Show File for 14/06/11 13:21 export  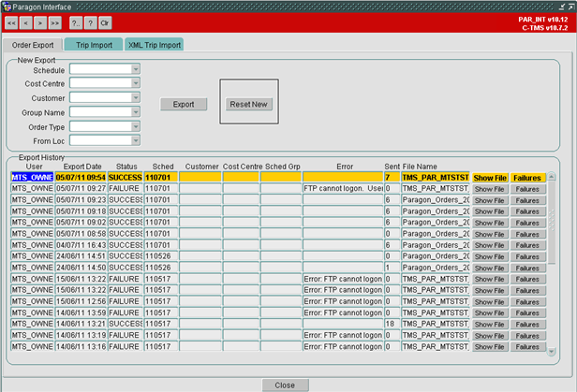pos(490,325)
